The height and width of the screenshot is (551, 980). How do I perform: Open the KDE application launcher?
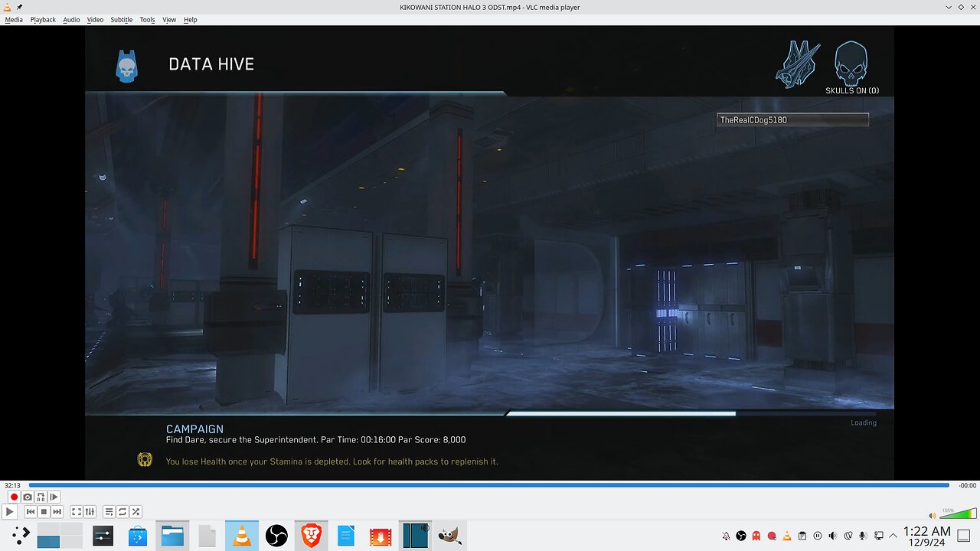tap(20, 535)
